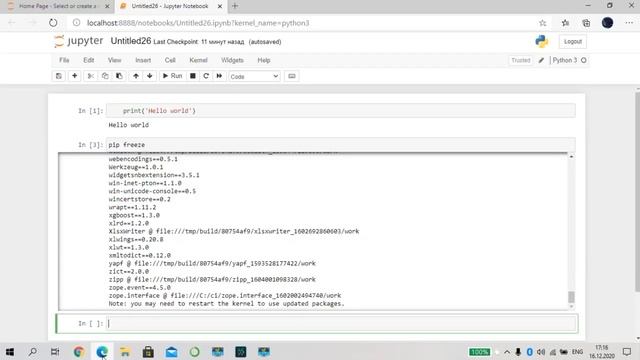The height and width of the screenshot is (360, 640).
Task: Click the Python 3 kernel indicator
Action: (564, 60)
